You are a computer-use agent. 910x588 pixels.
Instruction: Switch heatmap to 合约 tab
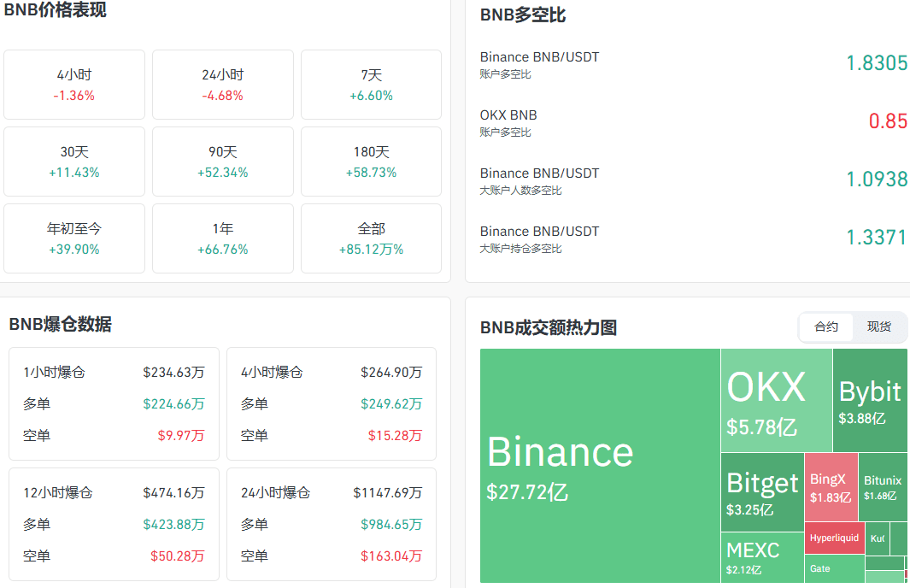(x=826, y=326)
